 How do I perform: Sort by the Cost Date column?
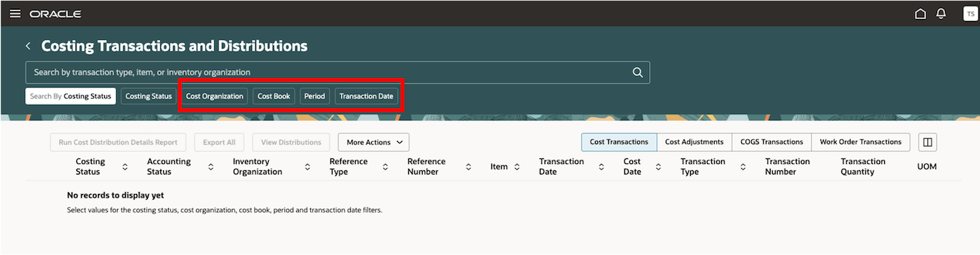click(658, 167)
